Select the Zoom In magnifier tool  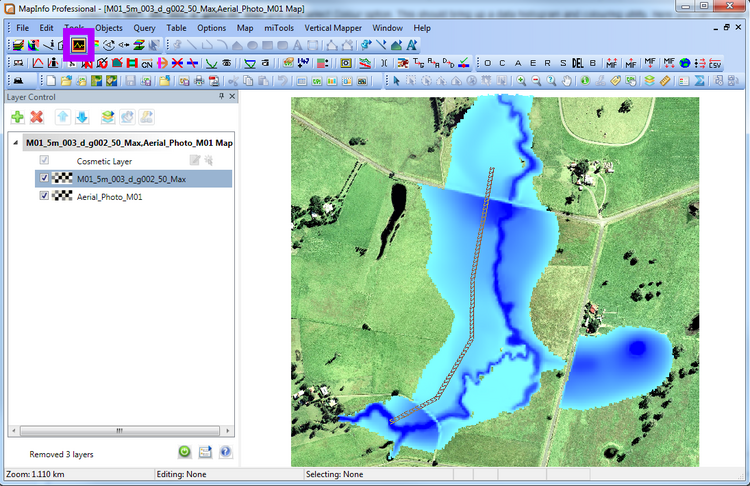(x=522, y=80)
